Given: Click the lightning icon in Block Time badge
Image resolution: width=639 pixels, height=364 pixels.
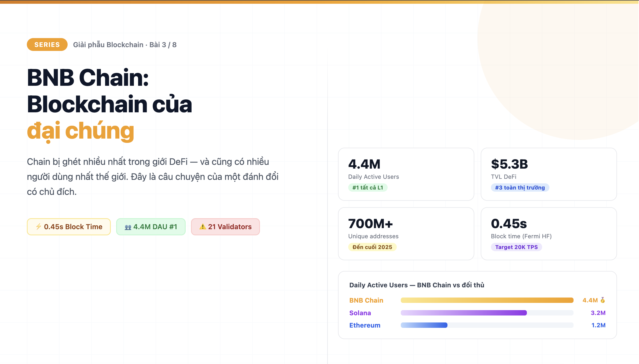Looking at the screenshot, I should (x=38, y=226).
